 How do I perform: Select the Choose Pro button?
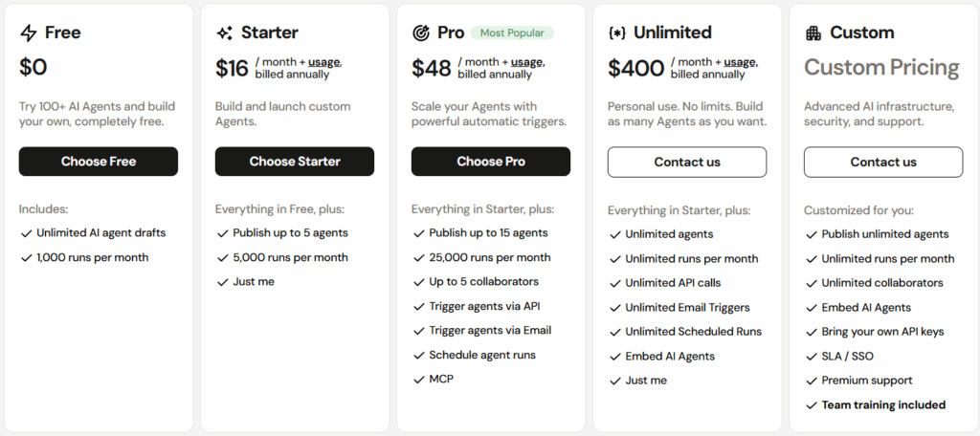tap(491, 162)
